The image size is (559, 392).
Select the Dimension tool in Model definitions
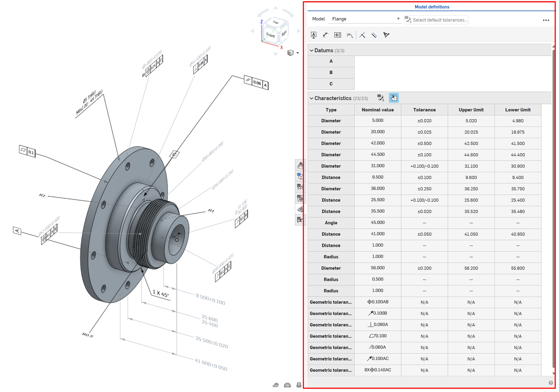[x=326, y=34]
